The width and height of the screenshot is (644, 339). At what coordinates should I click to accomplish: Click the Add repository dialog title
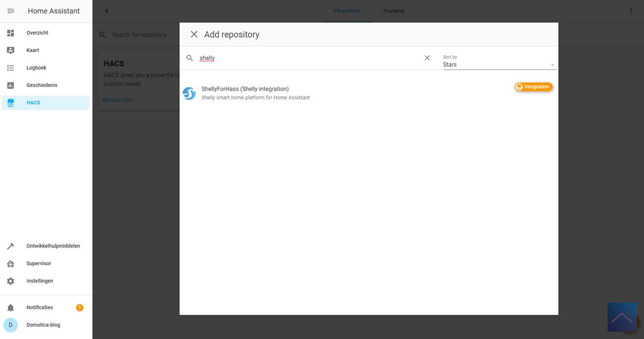click(x=232, y=35)
